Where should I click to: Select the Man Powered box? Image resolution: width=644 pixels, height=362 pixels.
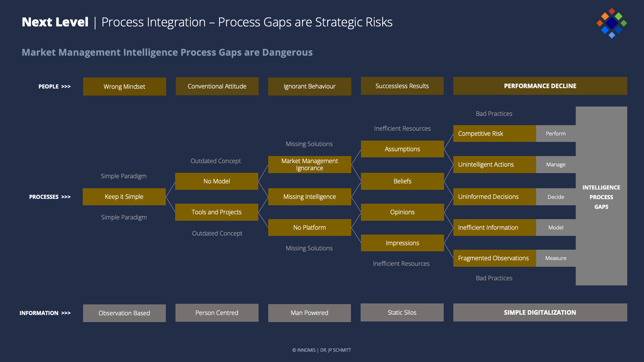tap(309, 313)
